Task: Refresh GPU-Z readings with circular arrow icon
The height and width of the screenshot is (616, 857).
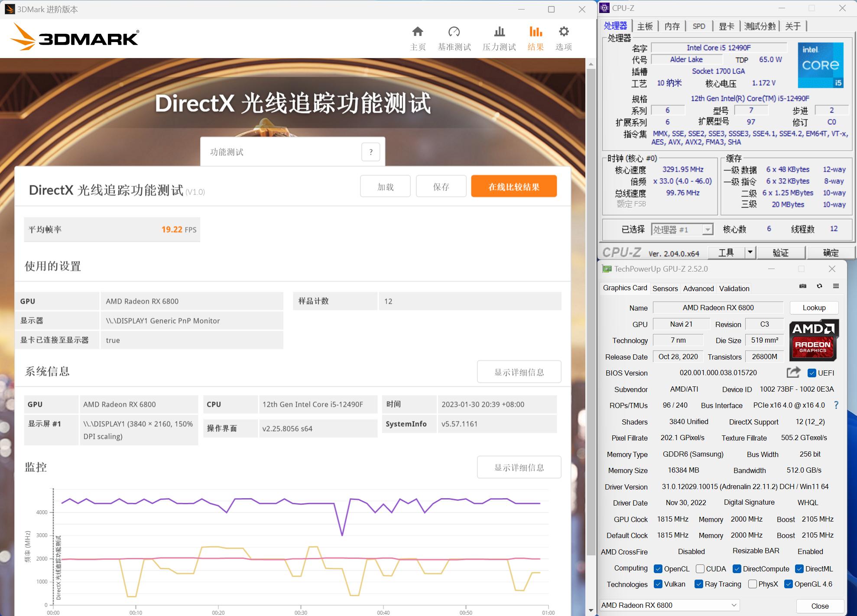Action: point(819,286)
